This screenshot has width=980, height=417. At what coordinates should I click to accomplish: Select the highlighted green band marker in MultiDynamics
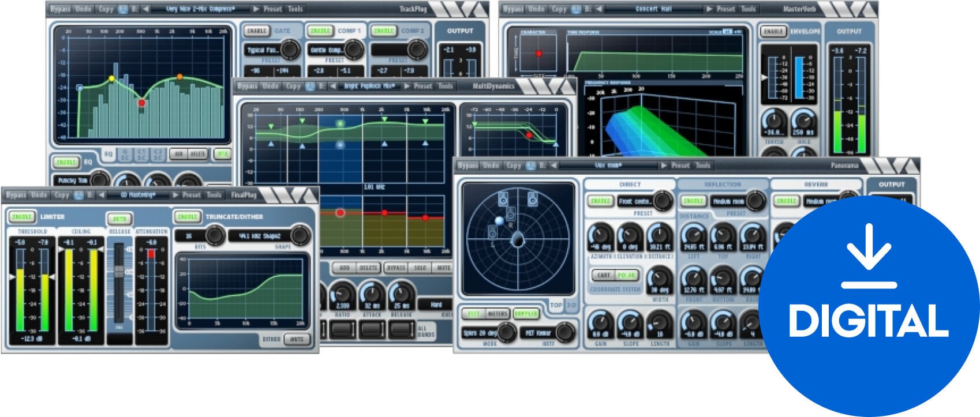340,123
